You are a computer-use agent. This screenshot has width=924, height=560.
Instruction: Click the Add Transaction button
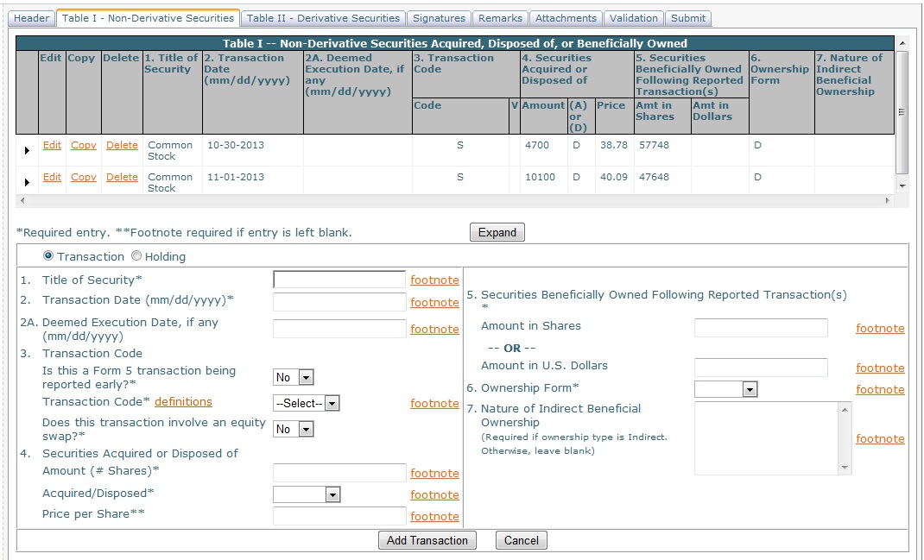click(427, 540)
